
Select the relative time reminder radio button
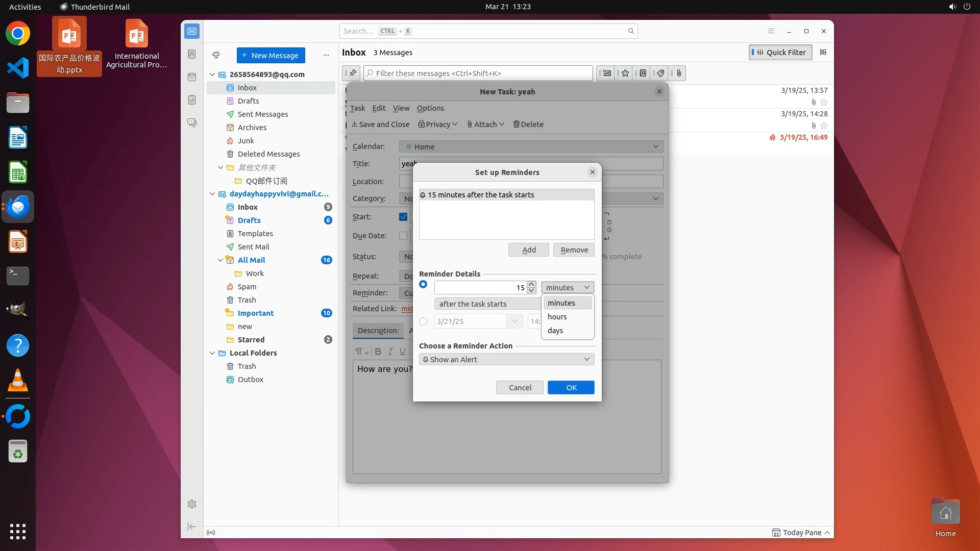coord(423,285)
